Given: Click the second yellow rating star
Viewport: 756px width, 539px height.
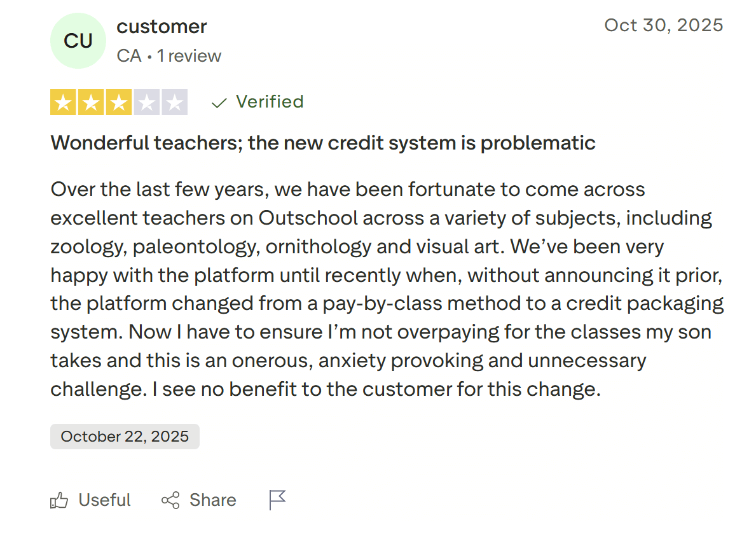Looking at the screenshot, I should click(x=91, y=102).
